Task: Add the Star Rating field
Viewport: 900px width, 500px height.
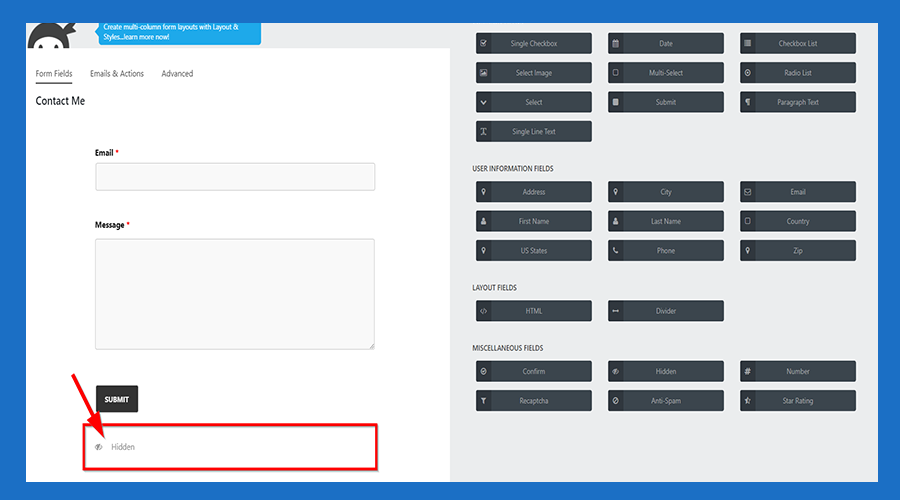Action: [798, 401]
